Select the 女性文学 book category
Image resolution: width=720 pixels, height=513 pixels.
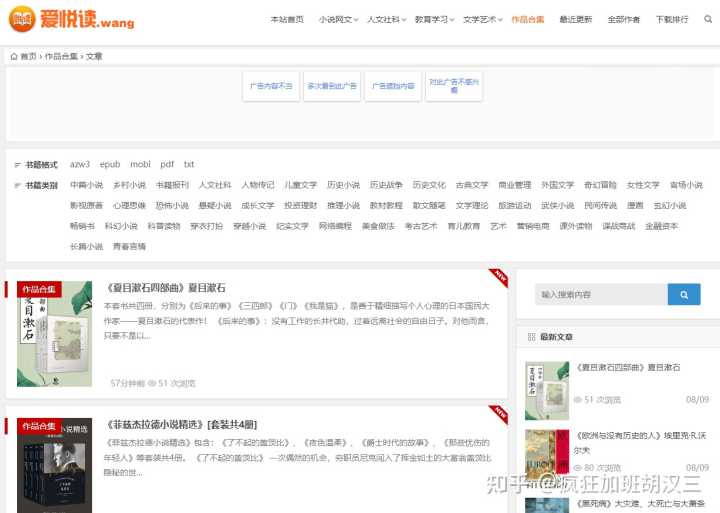coord(643,185)
